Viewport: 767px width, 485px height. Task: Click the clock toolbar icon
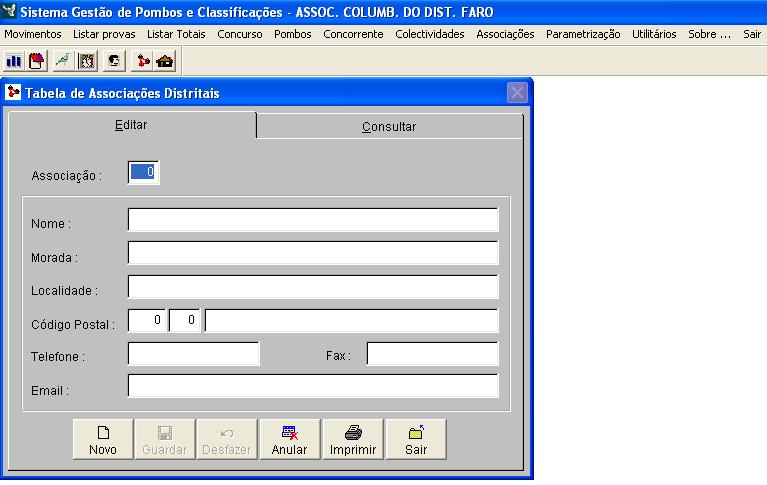coord(87,61)
